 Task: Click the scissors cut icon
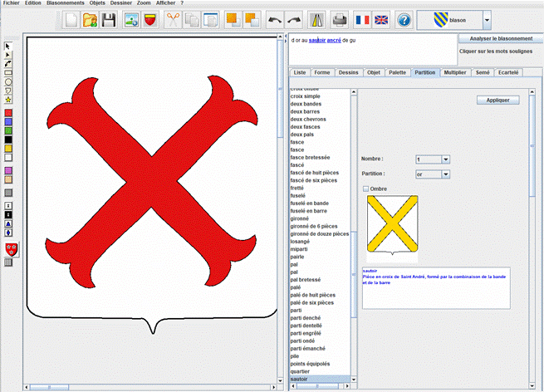pyautogui.click(x=172, y=19)
